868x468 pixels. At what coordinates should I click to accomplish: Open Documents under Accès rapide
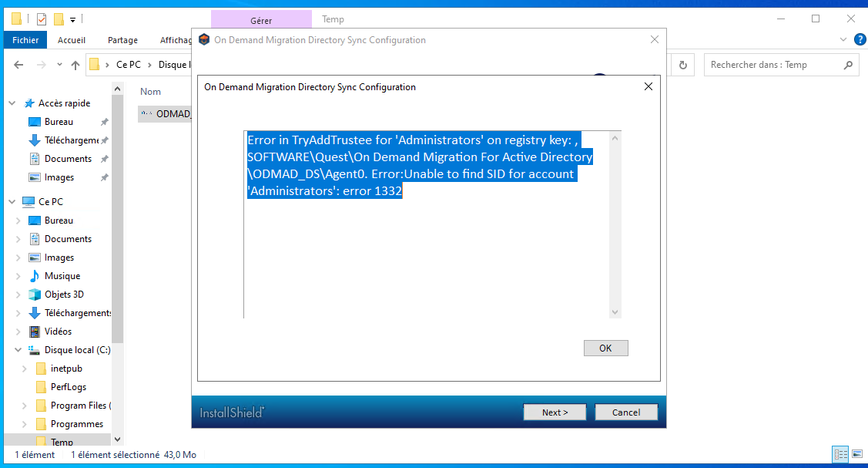(68, 158)
